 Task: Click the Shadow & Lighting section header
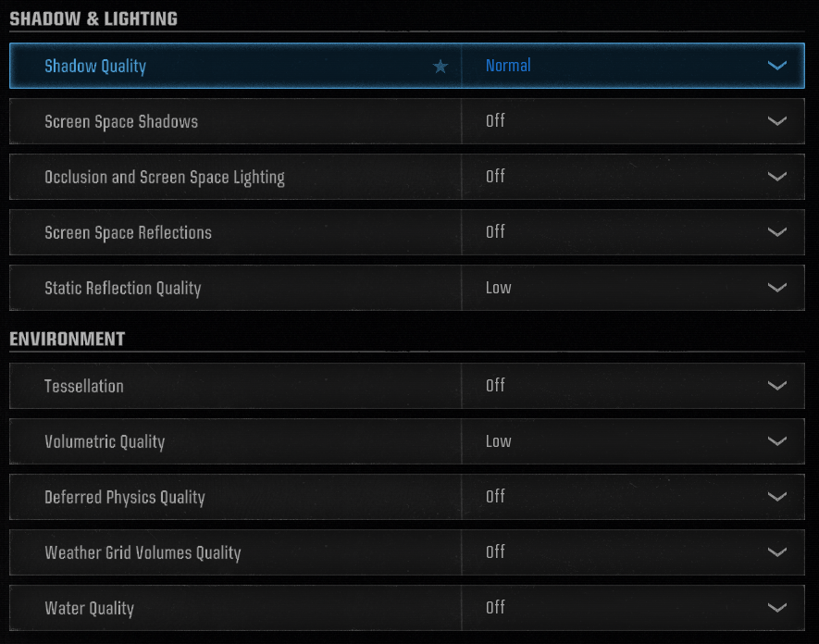pyautogui.click(x=93, y=19)
